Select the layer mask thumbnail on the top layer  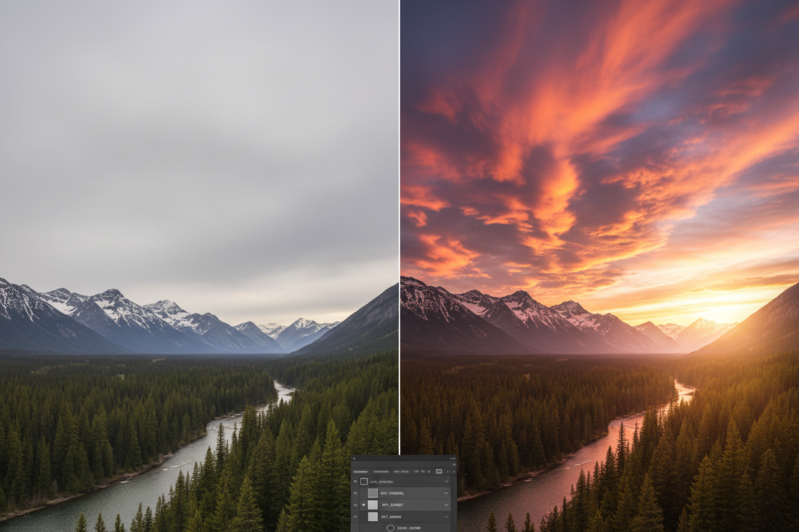[364, 481]
